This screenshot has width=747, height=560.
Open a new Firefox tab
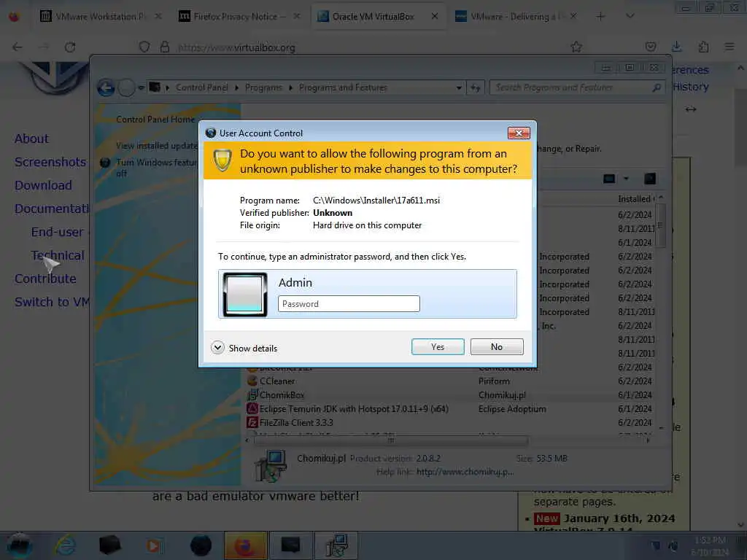click(x=600, y=17)
